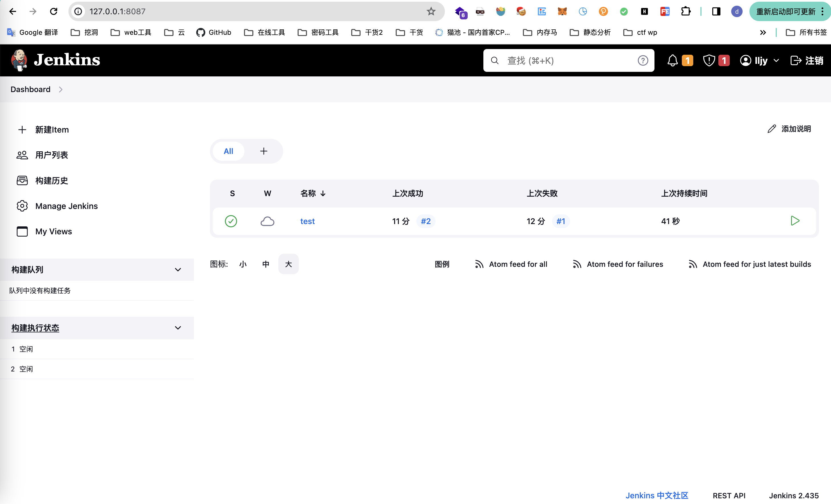Viewport: 831px width, 504px height.
Task: Click the pencil icon for 添加说明
Action: (772, 129)
